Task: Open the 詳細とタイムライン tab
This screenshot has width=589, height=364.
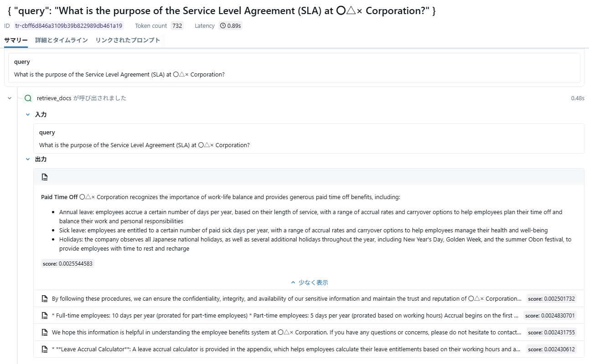Action: [62, 40]
